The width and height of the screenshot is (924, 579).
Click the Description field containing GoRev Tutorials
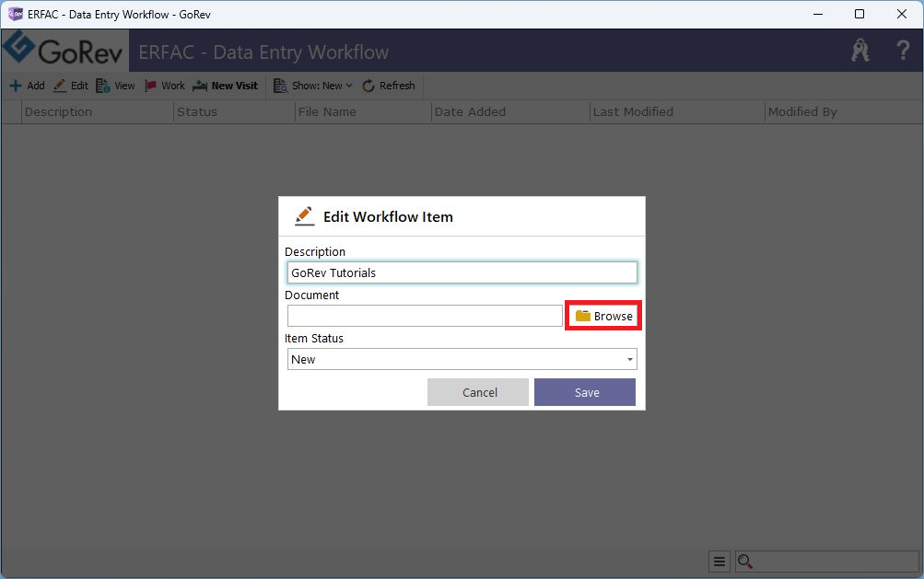click(462, 272)
